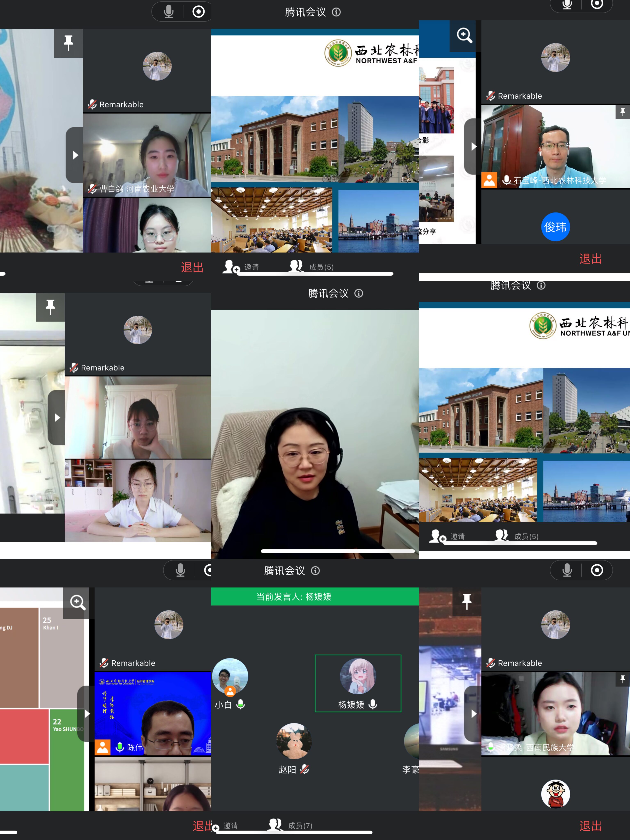Click the pin icon in the bottom-right panel
The height and width of the screenshot is (840, 630).
pyautogui.click(x=467, y=602)
